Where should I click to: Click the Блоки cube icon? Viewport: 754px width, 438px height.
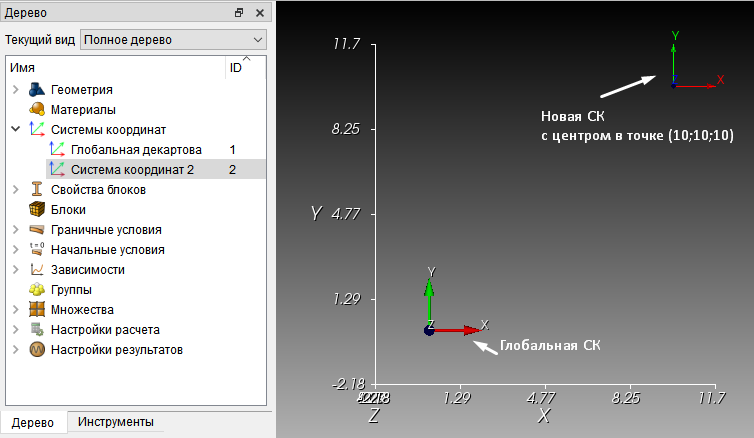(37, 210)
